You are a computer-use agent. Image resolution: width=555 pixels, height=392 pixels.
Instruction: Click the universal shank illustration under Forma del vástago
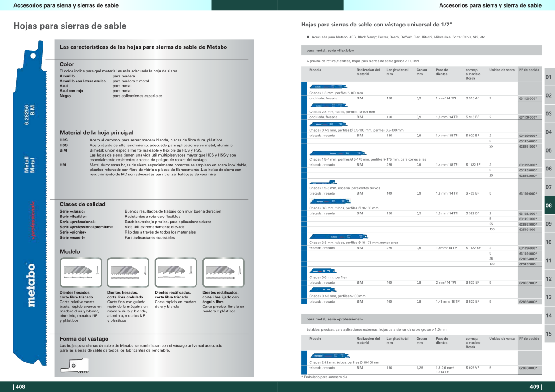tap(74, 366)
